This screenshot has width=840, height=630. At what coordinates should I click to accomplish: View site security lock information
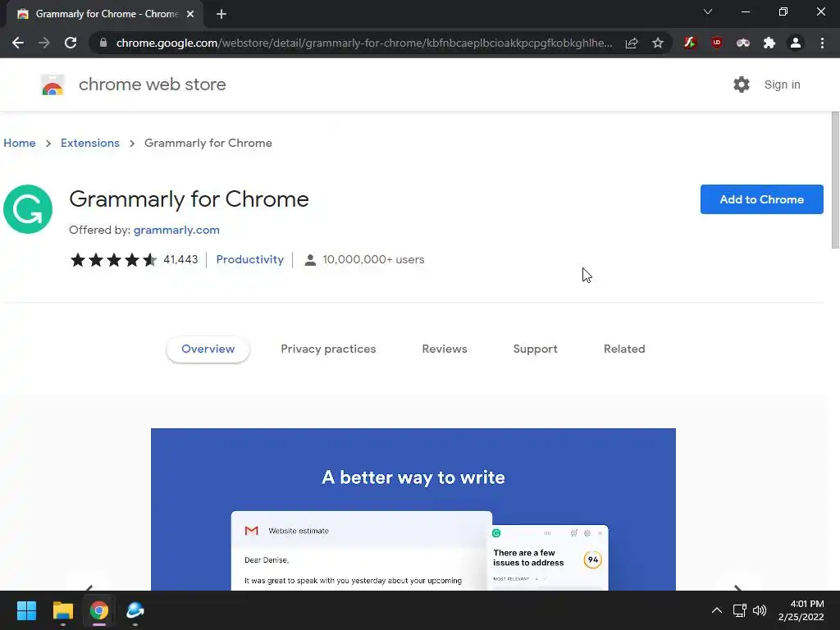point(103,43)
